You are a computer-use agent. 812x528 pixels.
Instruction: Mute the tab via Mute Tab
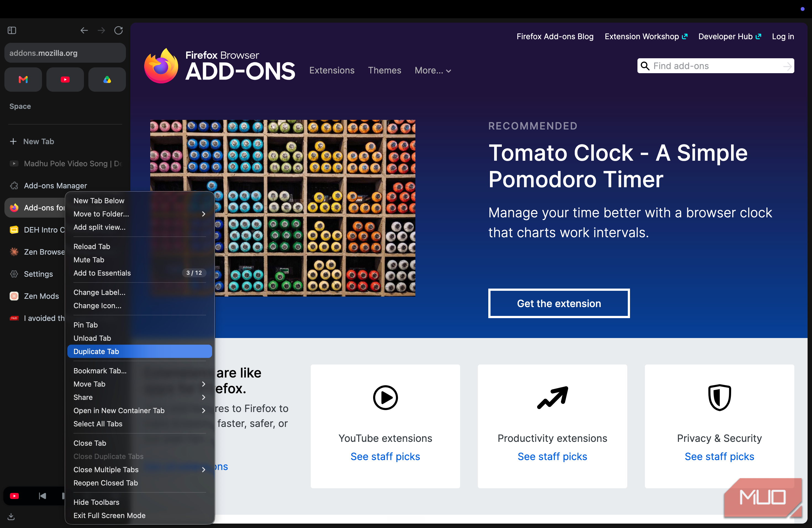point(140,260)
